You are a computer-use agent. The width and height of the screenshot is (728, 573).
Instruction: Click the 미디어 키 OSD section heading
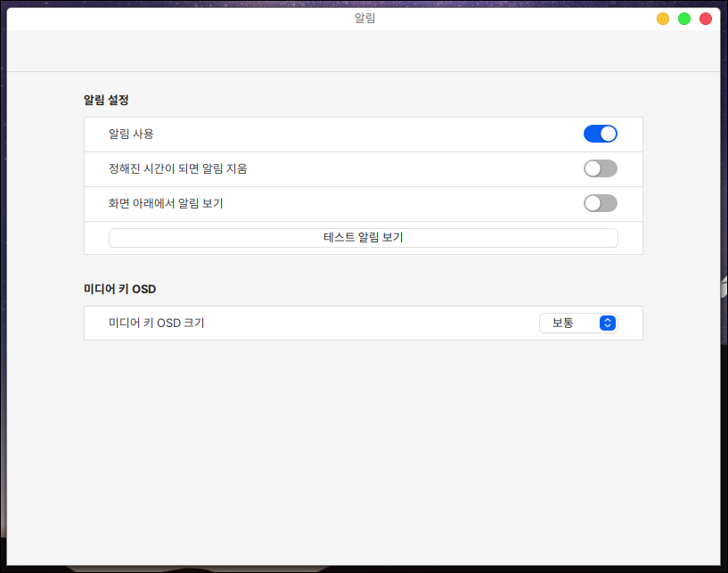(x=120, y=289)
